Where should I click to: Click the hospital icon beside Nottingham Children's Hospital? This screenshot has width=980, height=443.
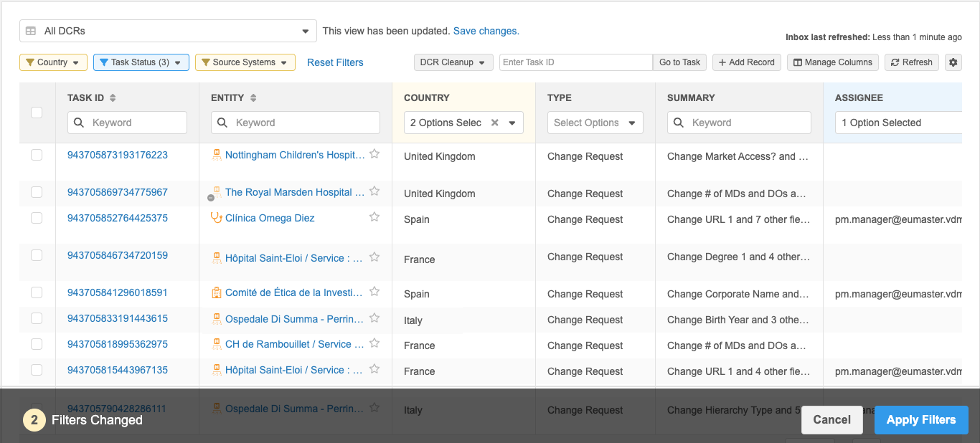(217, 155)
